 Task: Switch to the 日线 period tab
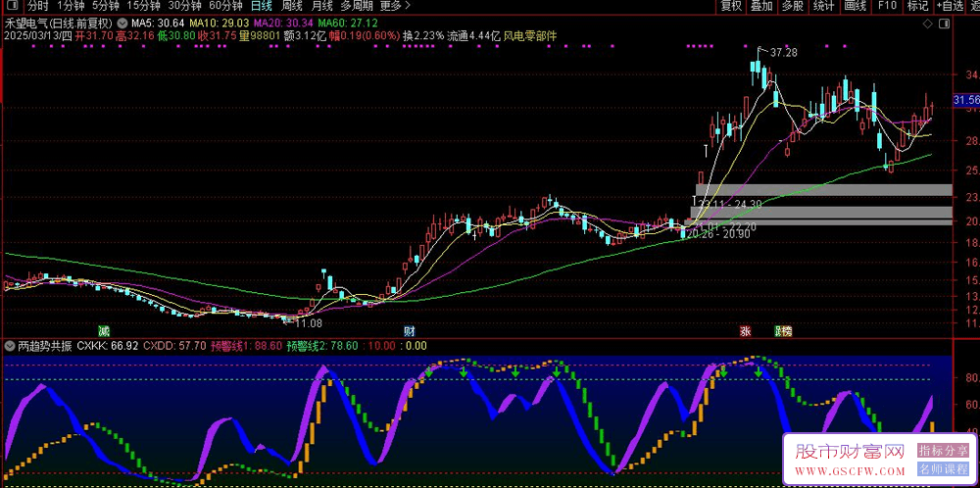point(261,6)
